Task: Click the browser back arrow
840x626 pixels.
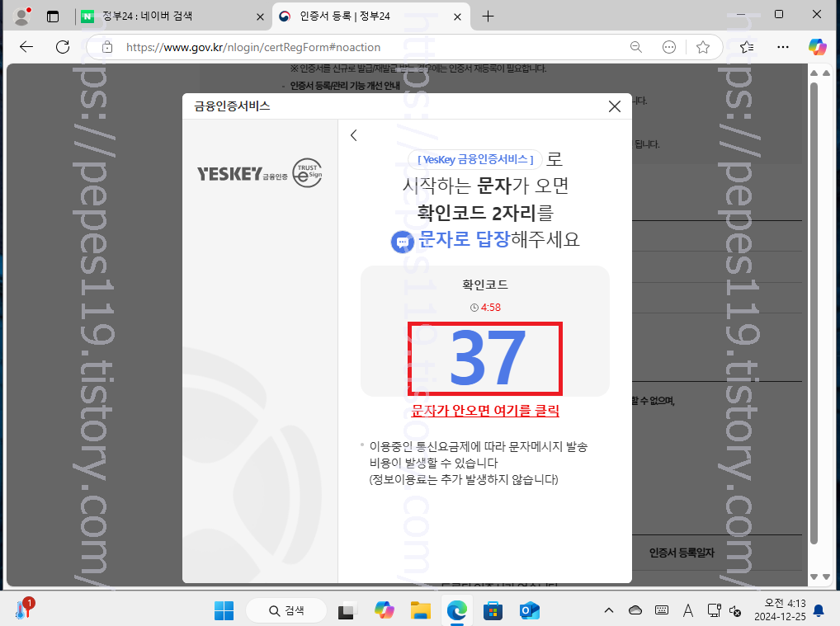Action: point(26,47)
